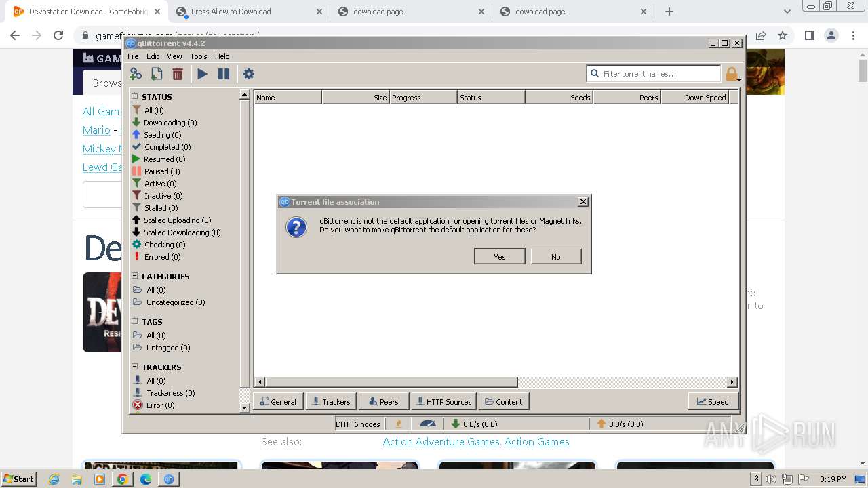The height and width of the screenshot is (488, 868).
Task: Open the View menu
Action: click(174, 56)
